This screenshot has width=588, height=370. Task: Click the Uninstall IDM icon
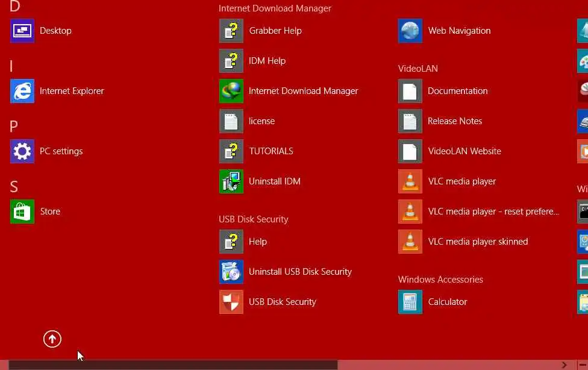point(231,181)
